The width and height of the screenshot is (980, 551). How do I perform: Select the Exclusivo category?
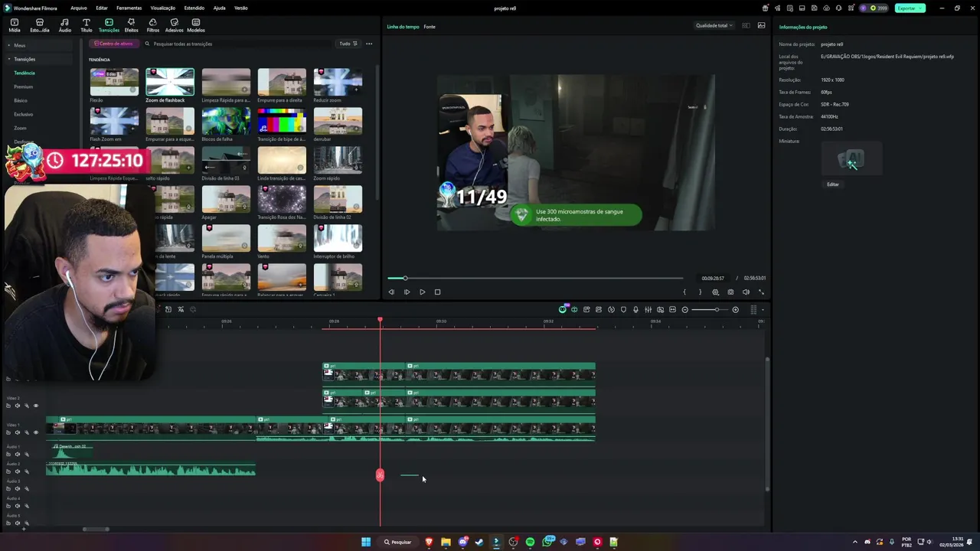pyautogui.click(x=23, y=114)
